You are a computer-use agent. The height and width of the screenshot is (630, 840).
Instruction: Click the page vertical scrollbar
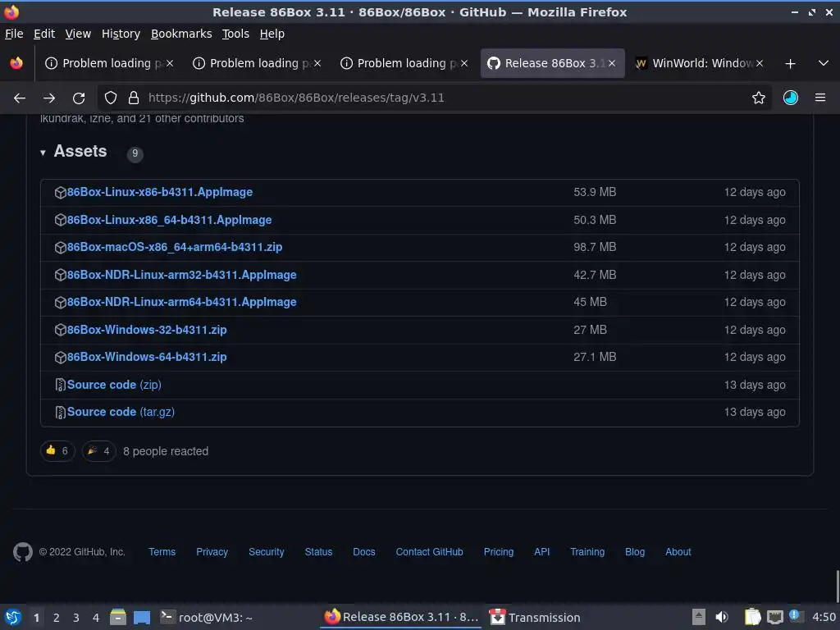[837, 587]
